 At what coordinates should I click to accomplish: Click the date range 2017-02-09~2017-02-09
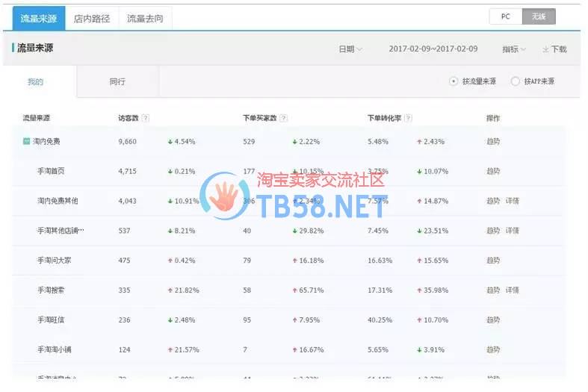point(433,49)
